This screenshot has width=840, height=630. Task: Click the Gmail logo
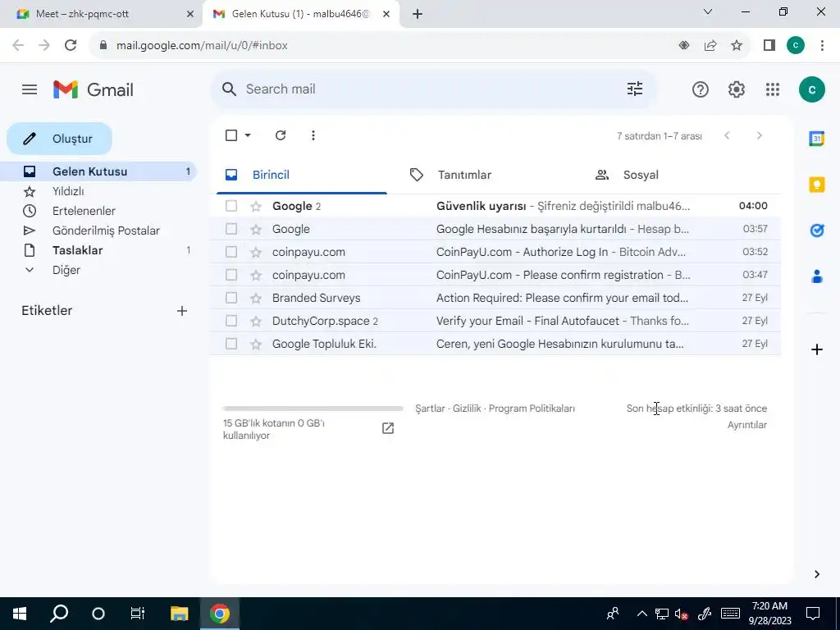click(94, 89)
